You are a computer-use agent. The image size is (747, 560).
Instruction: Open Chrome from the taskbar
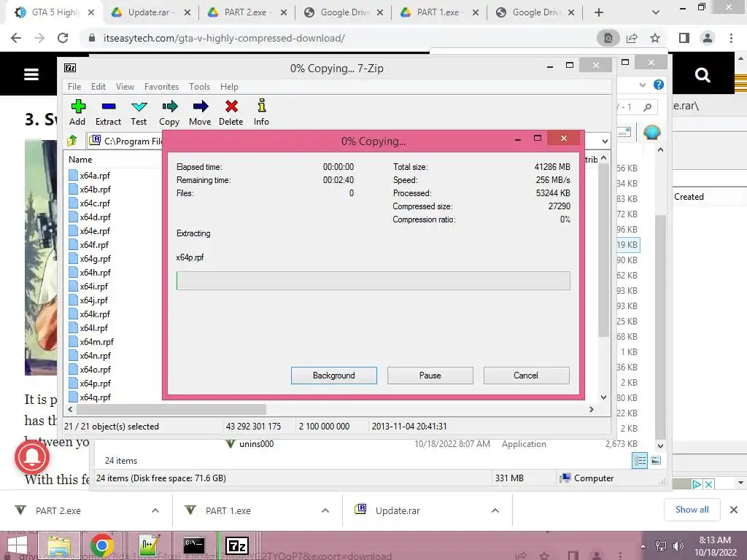tap(102, 545)
